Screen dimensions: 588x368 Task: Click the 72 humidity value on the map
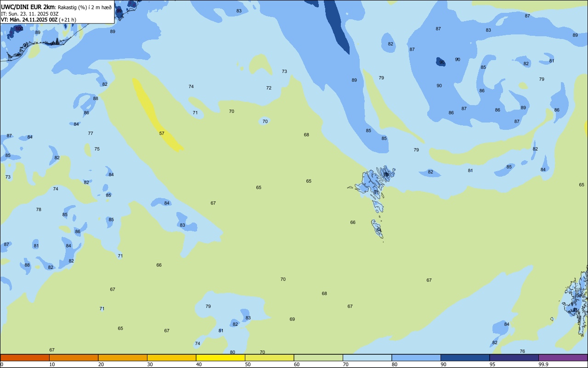269,88
